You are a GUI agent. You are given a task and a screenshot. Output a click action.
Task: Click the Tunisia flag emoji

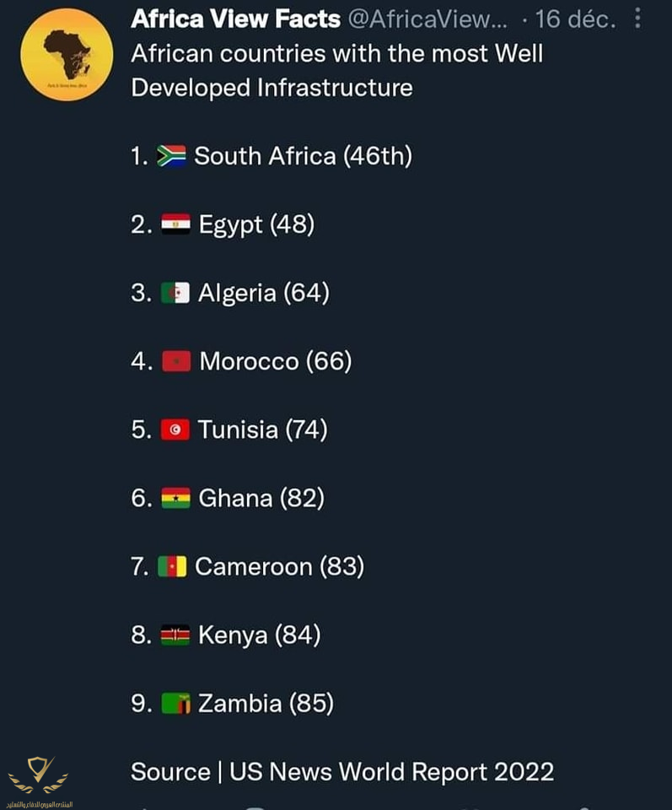(175, 429)
